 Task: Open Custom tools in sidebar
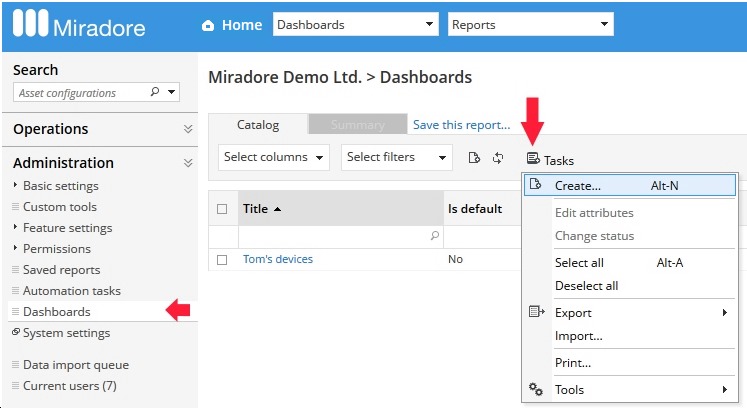(x=60, y=207)
